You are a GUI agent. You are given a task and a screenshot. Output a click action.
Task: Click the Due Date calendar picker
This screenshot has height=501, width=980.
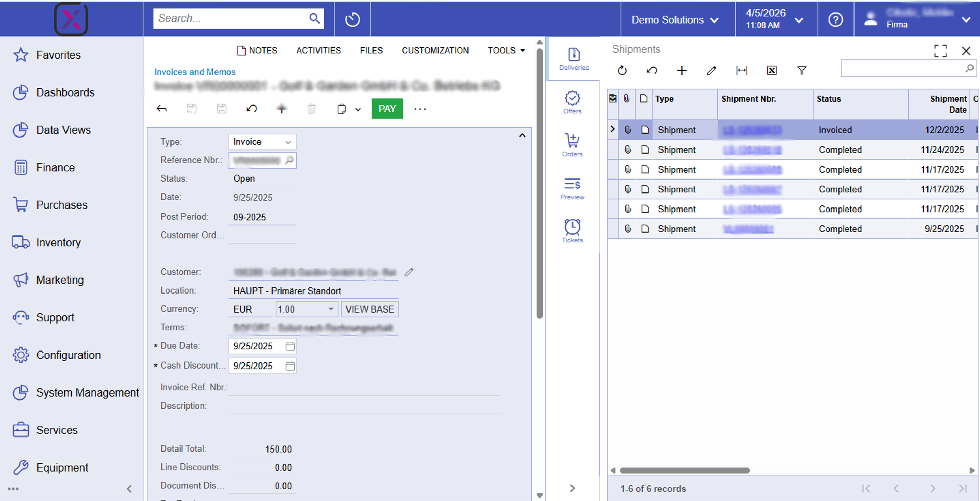coord(290,346)
